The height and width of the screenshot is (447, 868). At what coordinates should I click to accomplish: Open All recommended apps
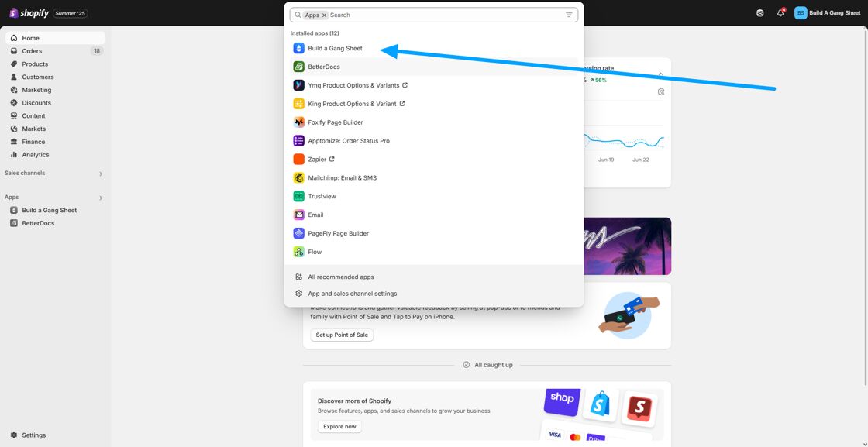(x=434, y=277)
